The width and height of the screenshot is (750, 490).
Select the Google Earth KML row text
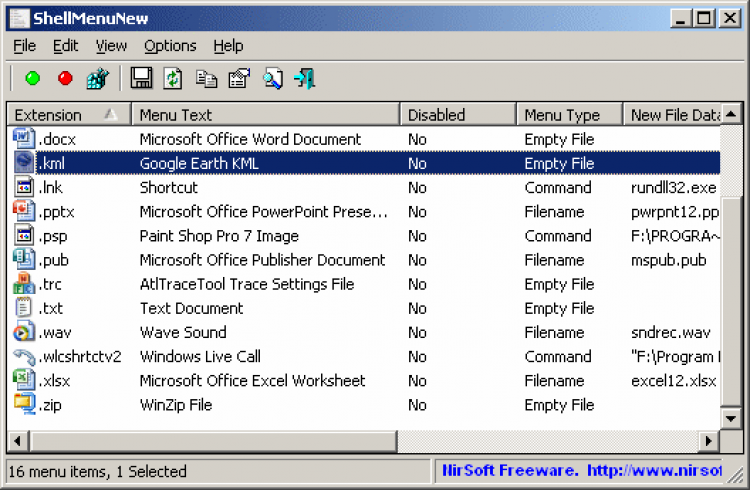point(199,163)
